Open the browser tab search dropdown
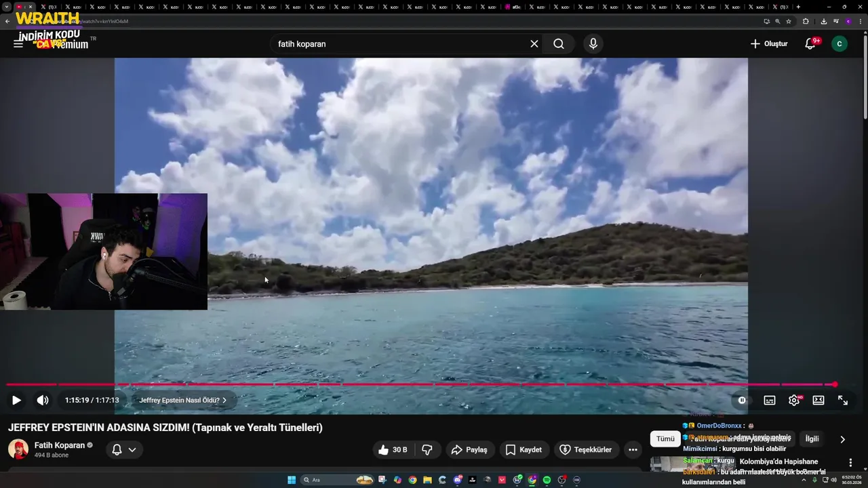 point(7,7)
